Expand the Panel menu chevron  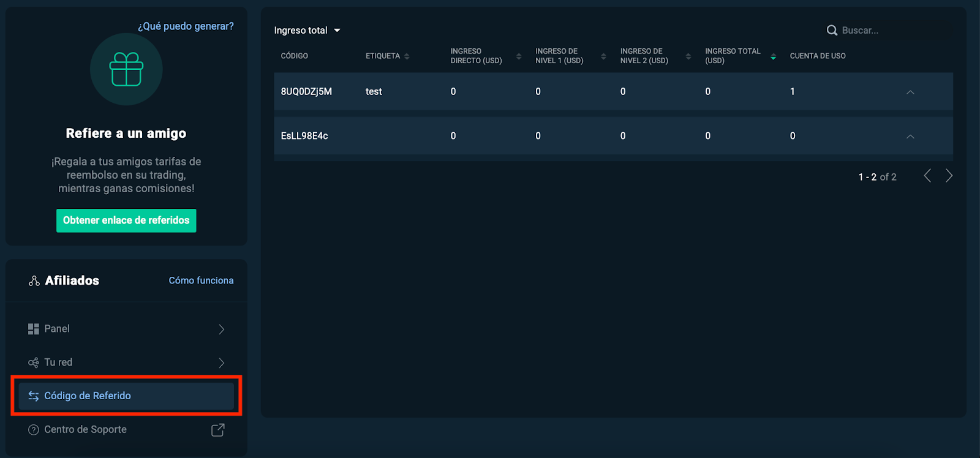(222, 329)
